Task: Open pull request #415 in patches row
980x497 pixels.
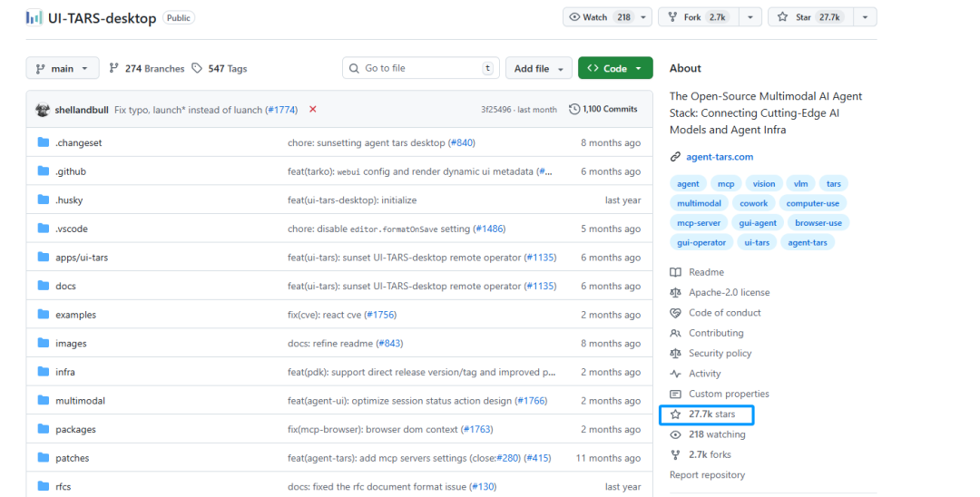Action: [538, 458]
